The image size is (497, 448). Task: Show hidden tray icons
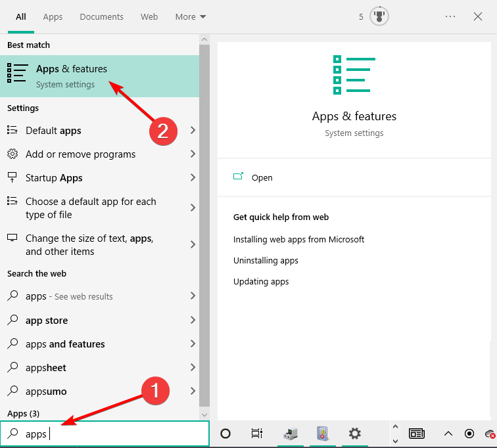point(448,434)
